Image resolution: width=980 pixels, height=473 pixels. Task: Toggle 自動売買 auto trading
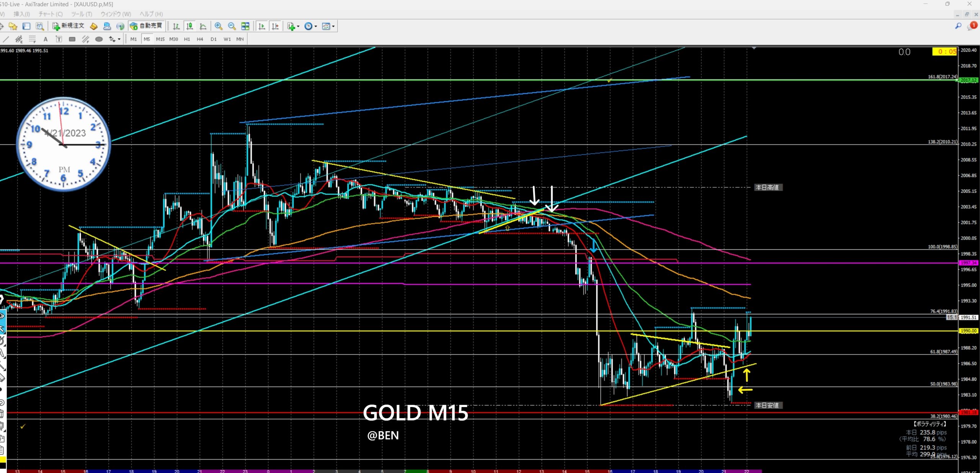146,26
